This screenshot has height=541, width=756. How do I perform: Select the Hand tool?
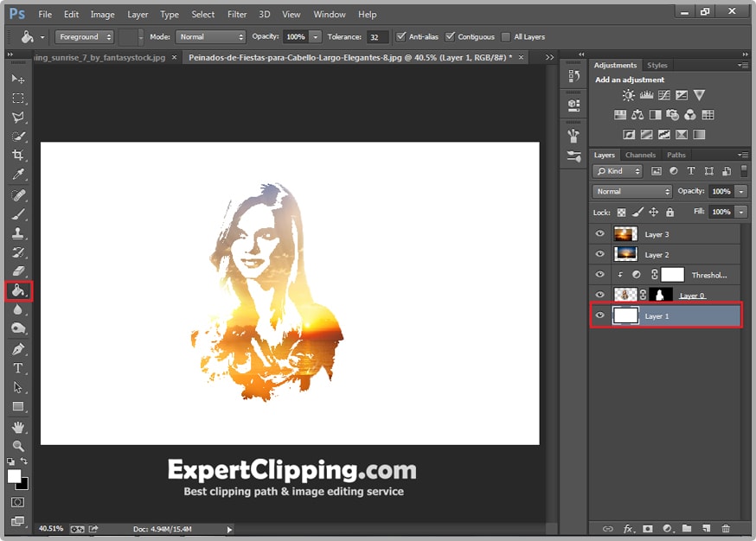(18, 427)
